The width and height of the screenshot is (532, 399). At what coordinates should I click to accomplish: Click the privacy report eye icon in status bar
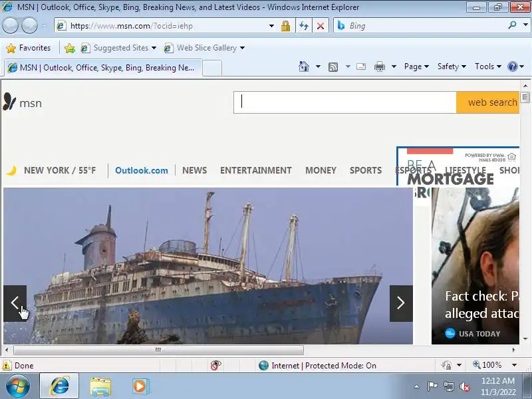(215, 365)
